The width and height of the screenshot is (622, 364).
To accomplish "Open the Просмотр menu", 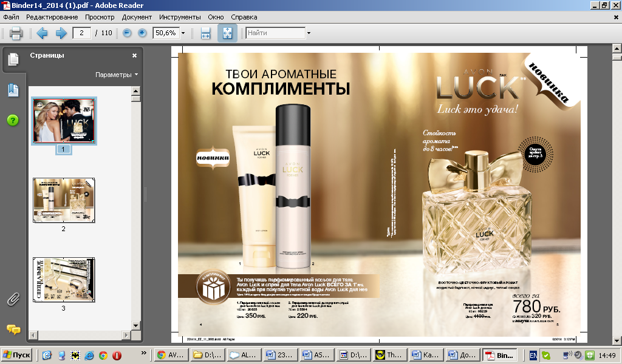I will point(100,17).
